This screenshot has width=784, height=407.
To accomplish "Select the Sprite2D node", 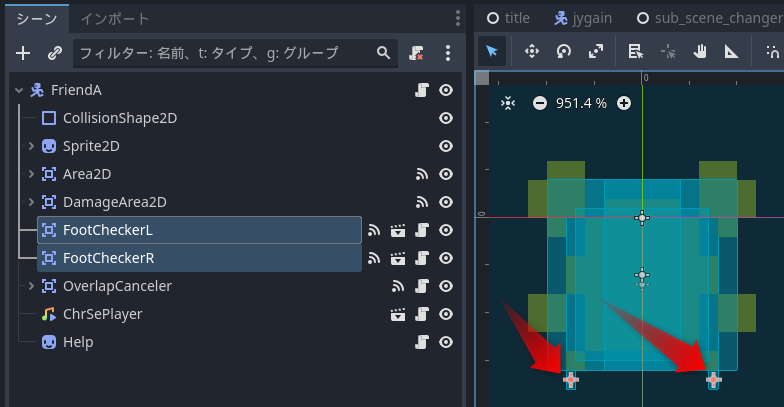I will (91, 146).
